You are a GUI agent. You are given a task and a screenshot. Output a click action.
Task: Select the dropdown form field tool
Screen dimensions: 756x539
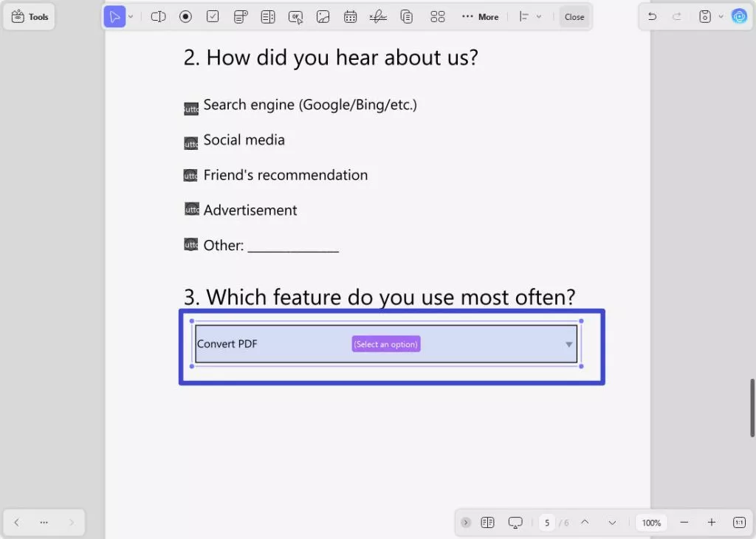241,17
